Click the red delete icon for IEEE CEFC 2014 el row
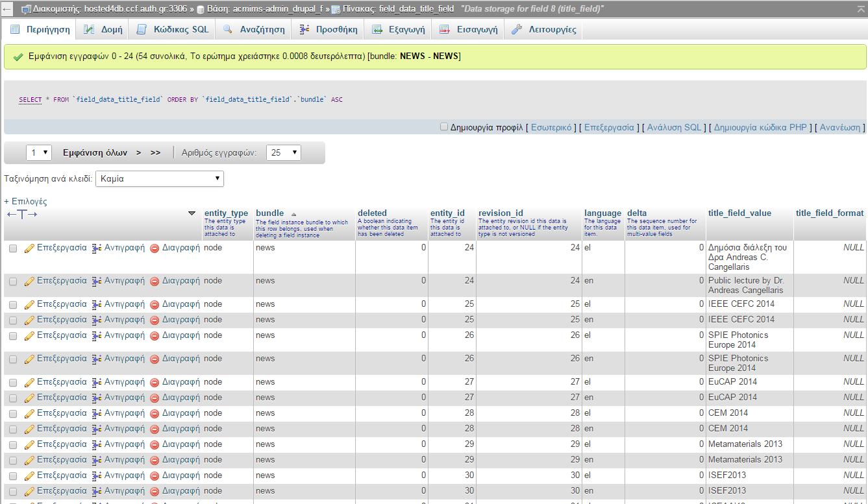The width and height of the screenshot is (868, 504). [x=155, y=305]
